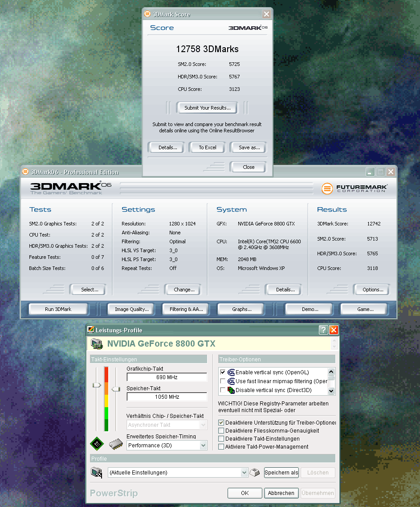Click the memory chip icon under the sliders

pos(116,444)
